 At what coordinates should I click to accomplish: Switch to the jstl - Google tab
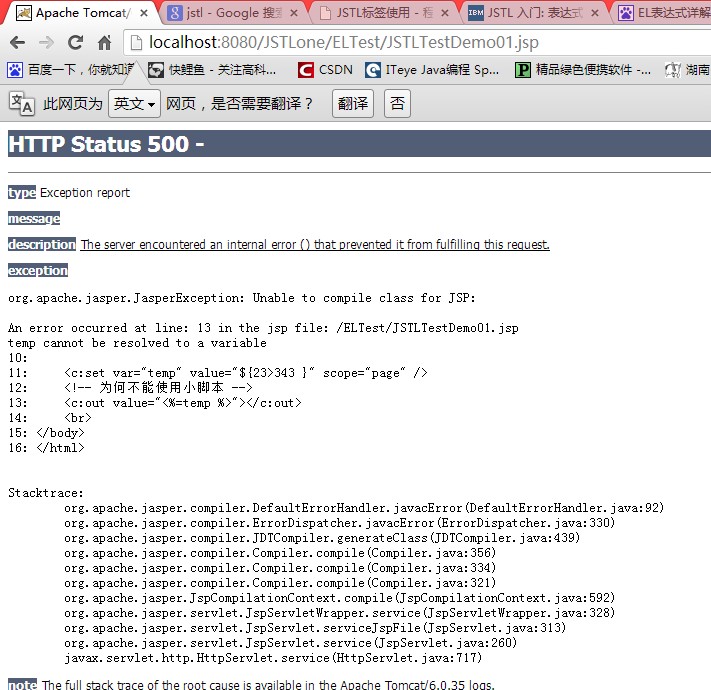pos(233,13)
